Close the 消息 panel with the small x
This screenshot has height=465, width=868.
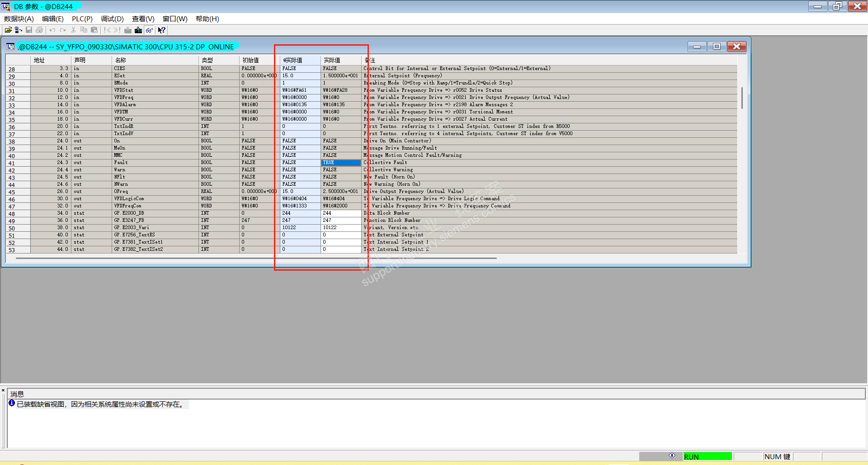point(3,390)
